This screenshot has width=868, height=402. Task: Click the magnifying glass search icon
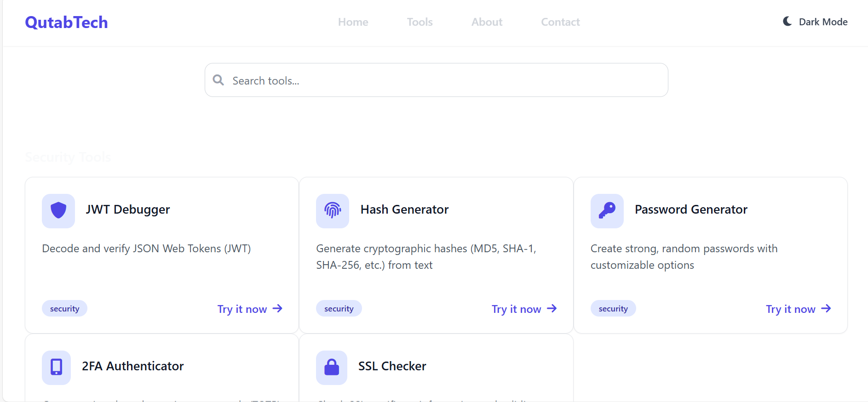coord(218,80)
